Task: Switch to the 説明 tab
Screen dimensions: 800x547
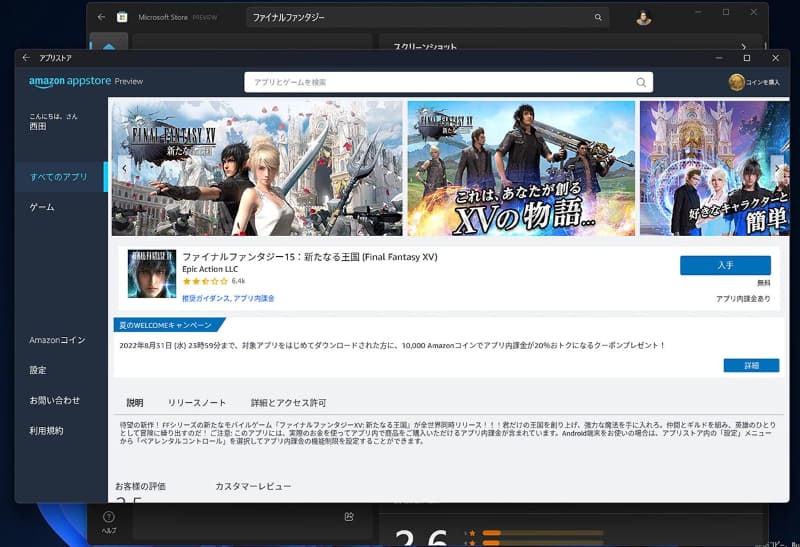Action: pyautogui.click(x=135, y=403)
